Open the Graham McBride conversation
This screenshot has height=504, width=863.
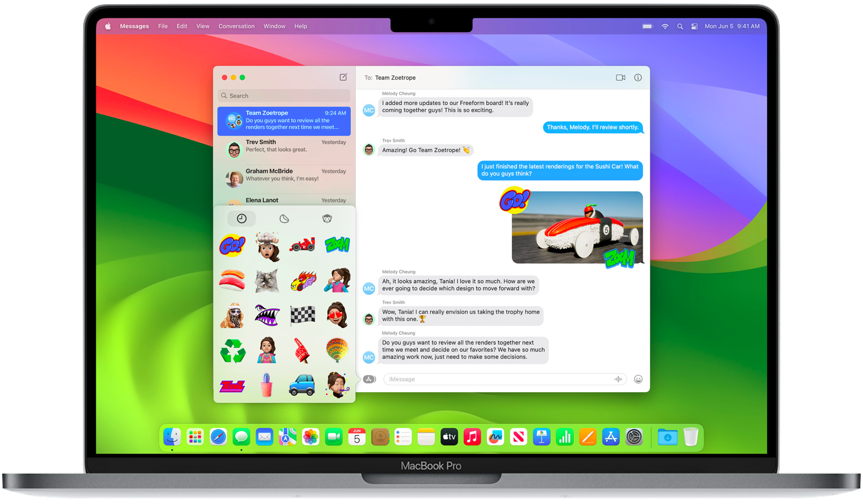click(284, 178)
